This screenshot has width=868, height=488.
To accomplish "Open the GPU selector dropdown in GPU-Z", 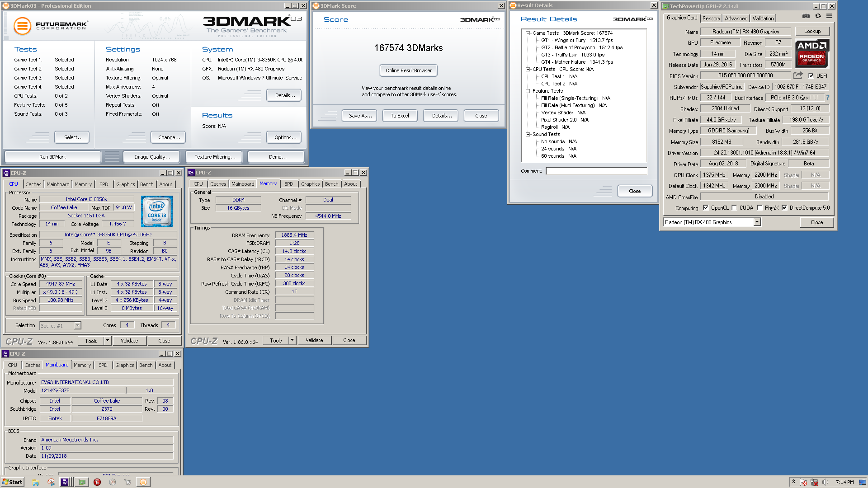I will pos(757,222).
